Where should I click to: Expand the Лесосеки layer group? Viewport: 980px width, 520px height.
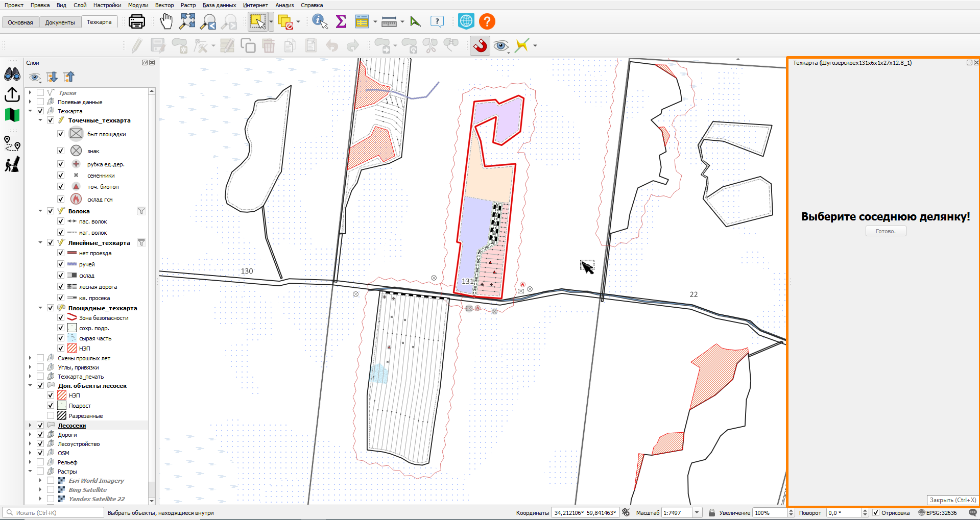(x=30, y=425)
